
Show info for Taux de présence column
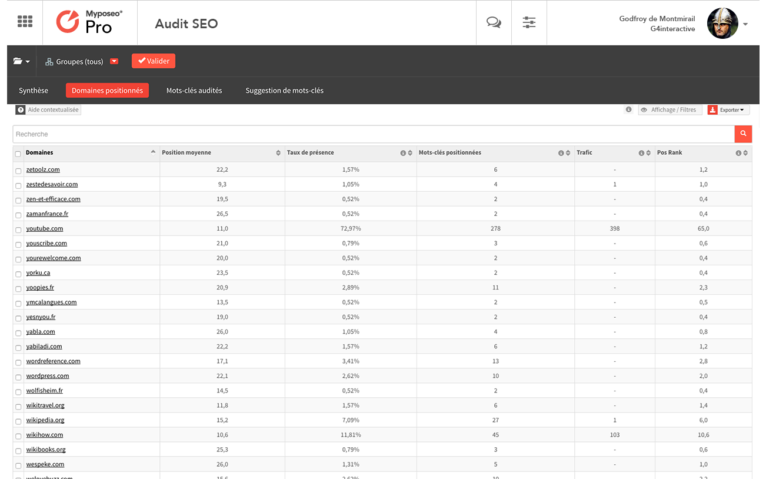pyautogui.click(x=403, y=153)
